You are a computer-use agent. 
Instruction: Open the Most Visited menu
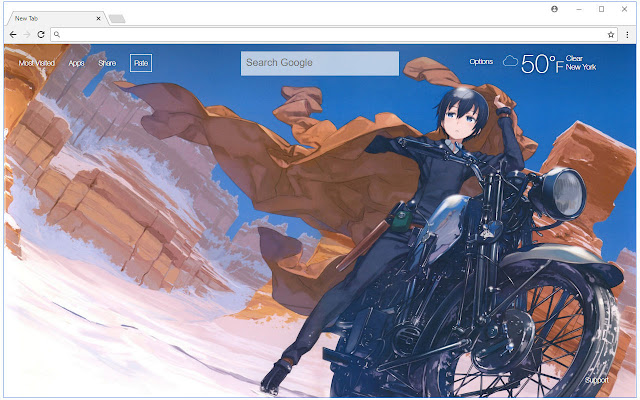click(37, 63)
